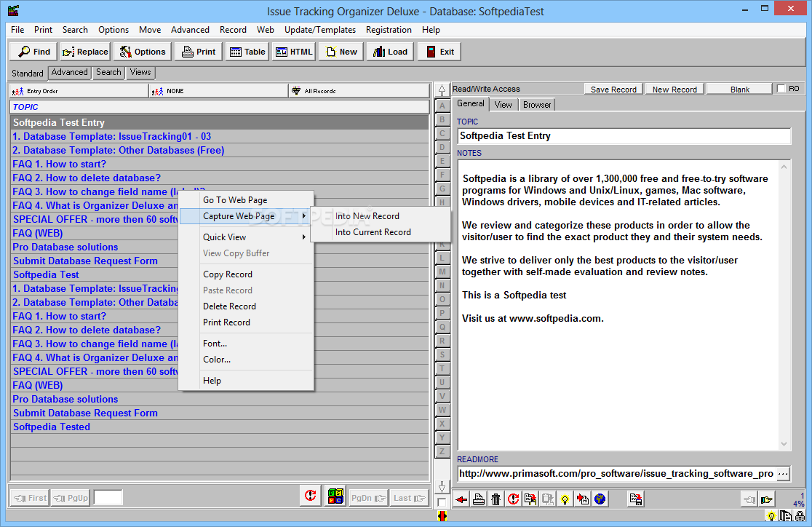Click the ellipsis button beside READMORE field
812x527 pixels.
[783, 474]
